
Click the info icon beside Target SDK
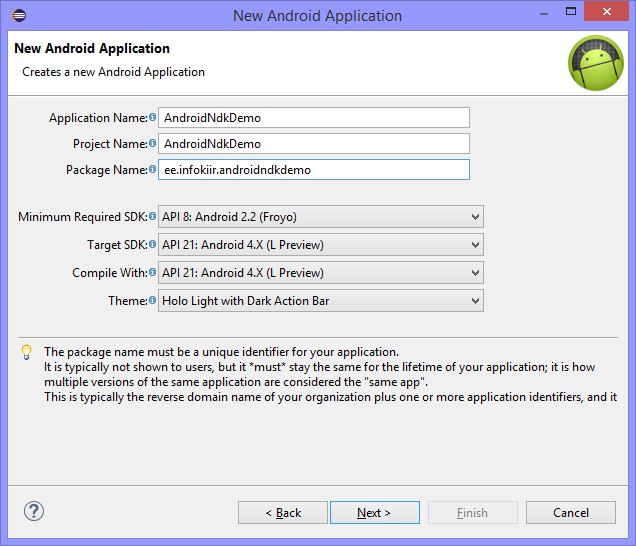coord(153,245)
